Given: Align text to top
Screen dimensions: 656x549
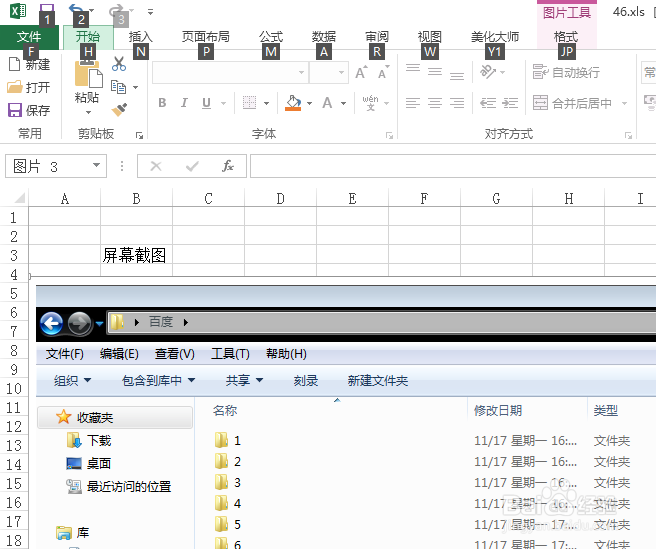Looking at the screenshot, I should click(x=413, y=70).
